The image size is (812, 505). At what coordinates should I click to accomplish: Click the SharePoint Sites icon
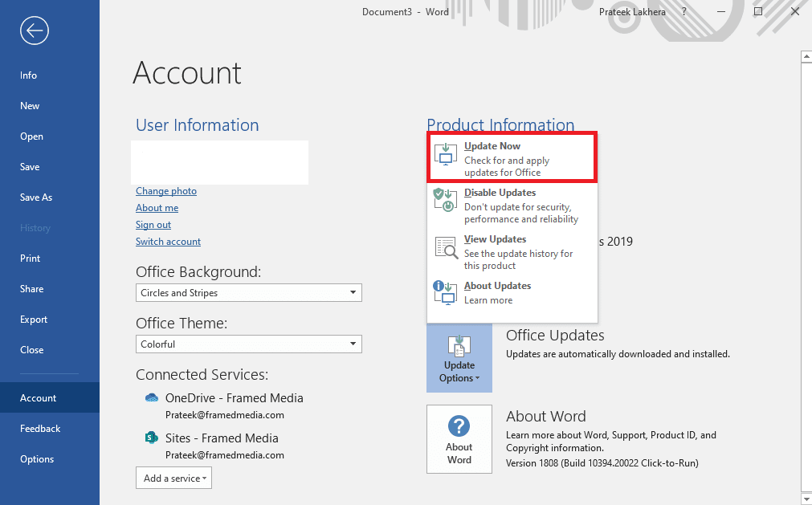point(151,438)
